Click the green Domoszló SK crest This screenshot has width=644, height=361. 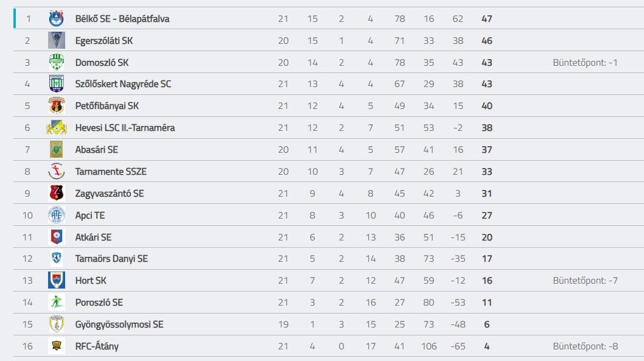click(56, 62)
